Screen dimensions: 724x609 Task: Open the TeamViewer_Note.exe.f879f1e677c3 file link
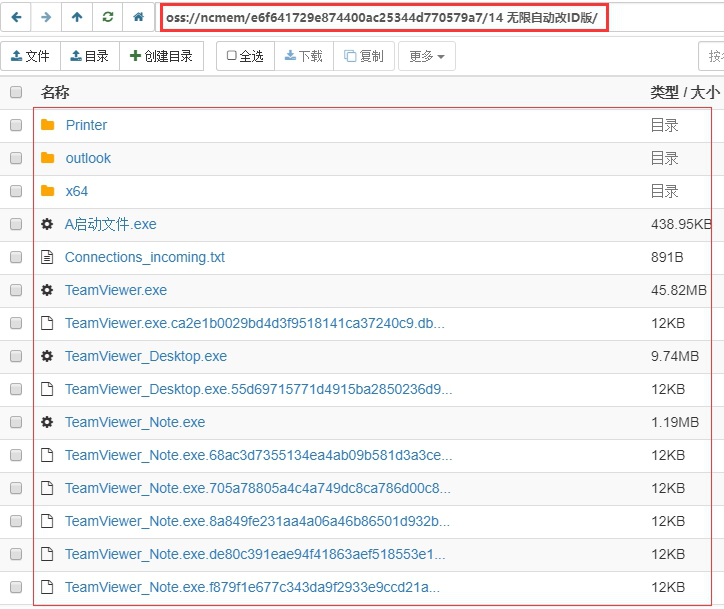253,587
